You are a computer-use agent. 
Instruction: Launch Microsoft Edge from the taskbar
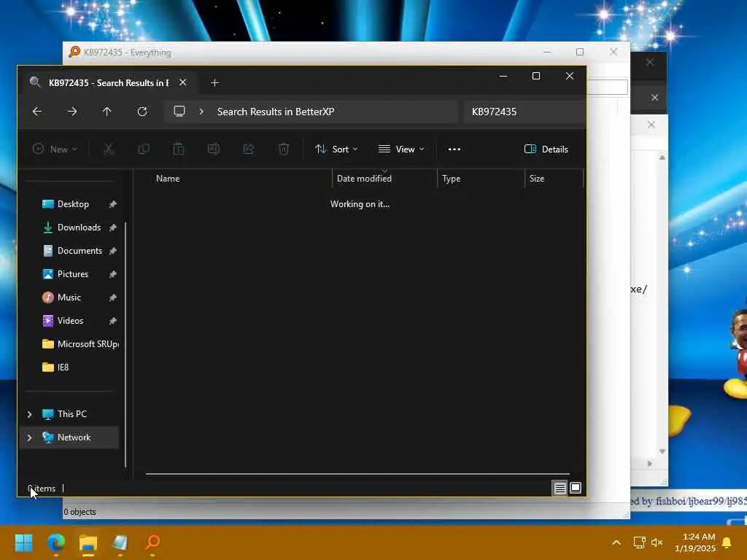point(55,542)
